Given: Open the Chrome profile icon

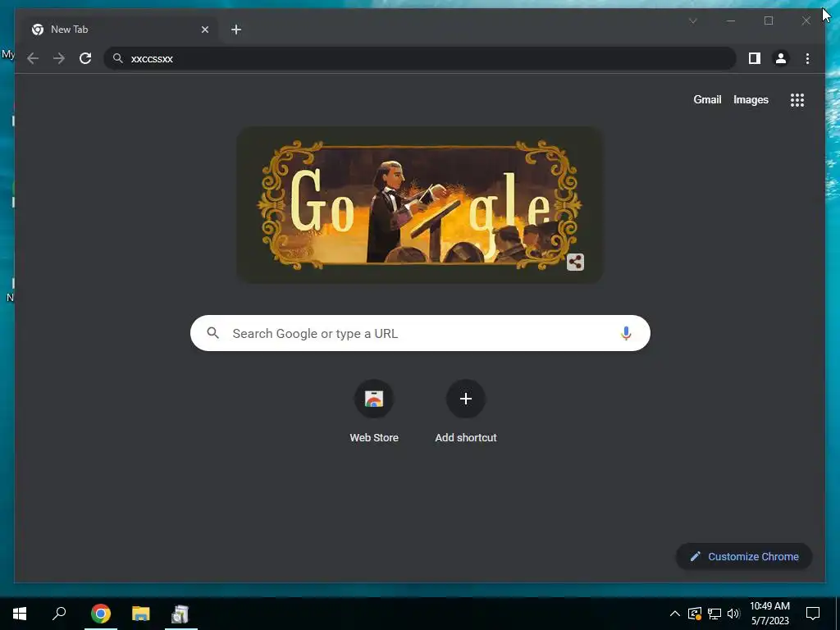Looking at the screenshot, I should [781, 58].
